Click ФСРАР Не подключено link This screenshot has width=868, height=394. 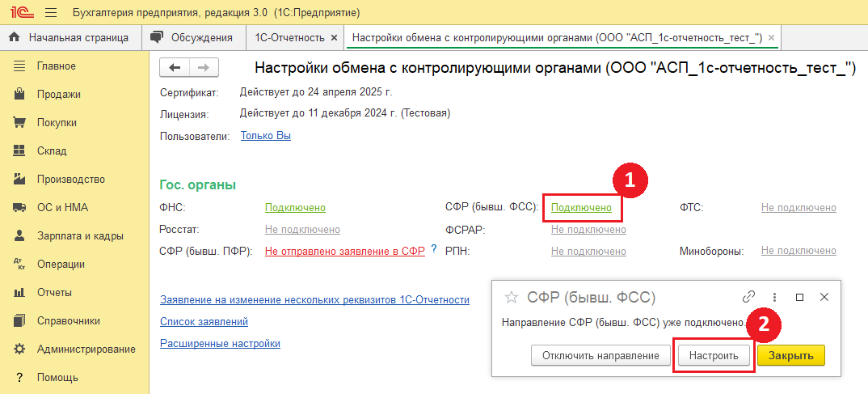point(588,230)
